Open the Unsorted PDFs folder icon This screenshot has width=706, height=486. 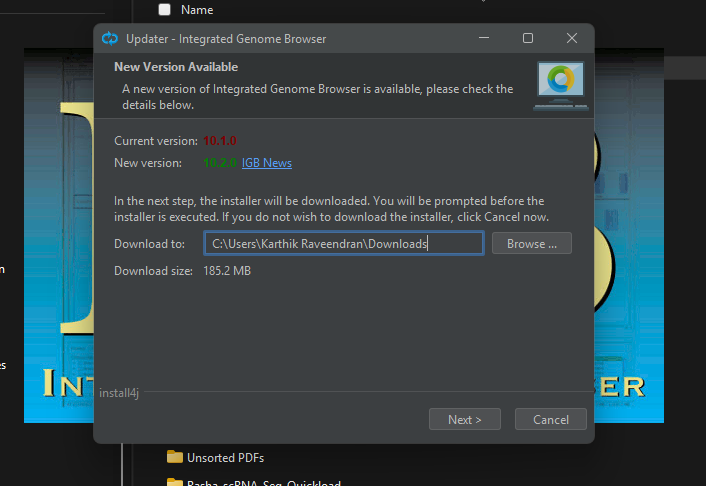tap(175, 458)
